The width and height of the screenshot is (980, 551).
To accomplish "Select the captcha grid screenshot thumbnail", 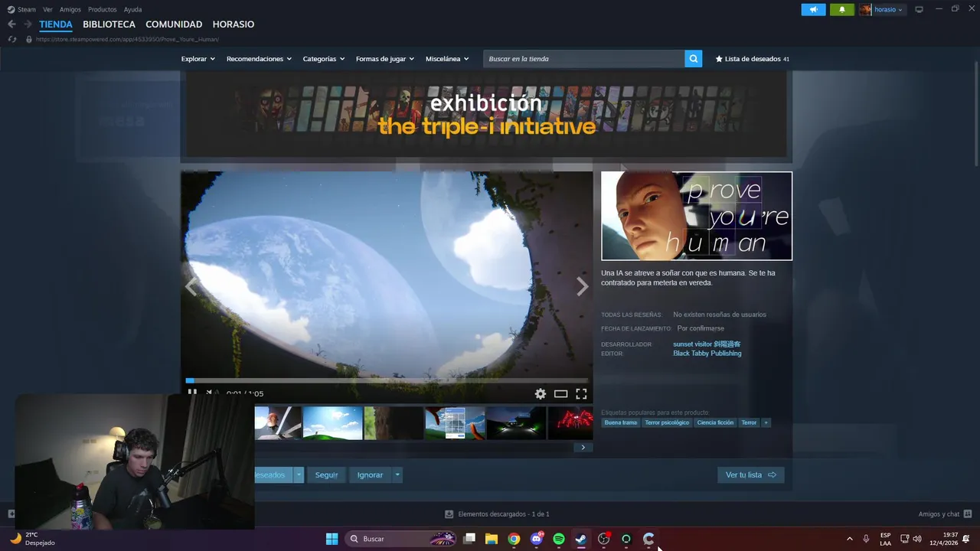I will pyautogui.click(x=456, y=423).
